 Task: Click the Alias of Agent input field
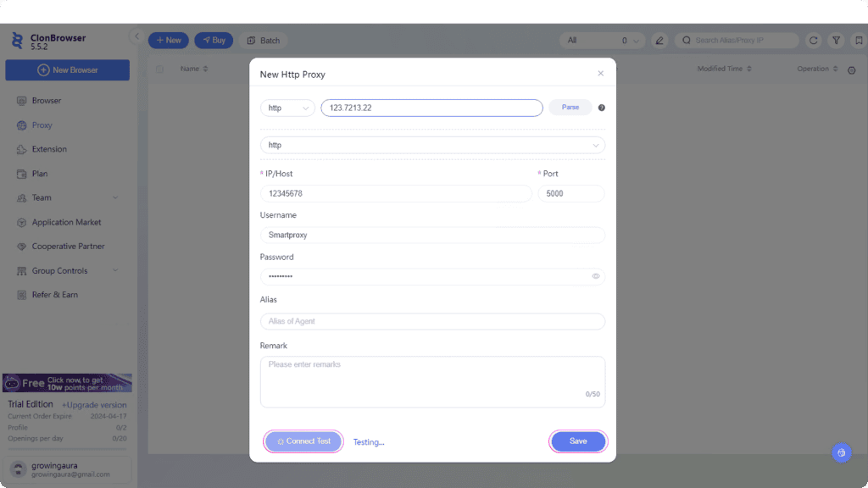click(x=432, y=321)
